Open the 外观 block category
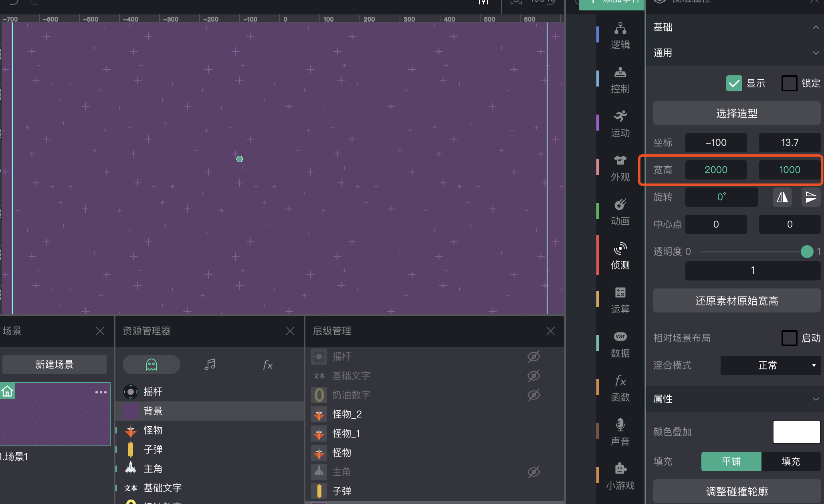Viewport: 824px width, 504px height. pos(620,168)
